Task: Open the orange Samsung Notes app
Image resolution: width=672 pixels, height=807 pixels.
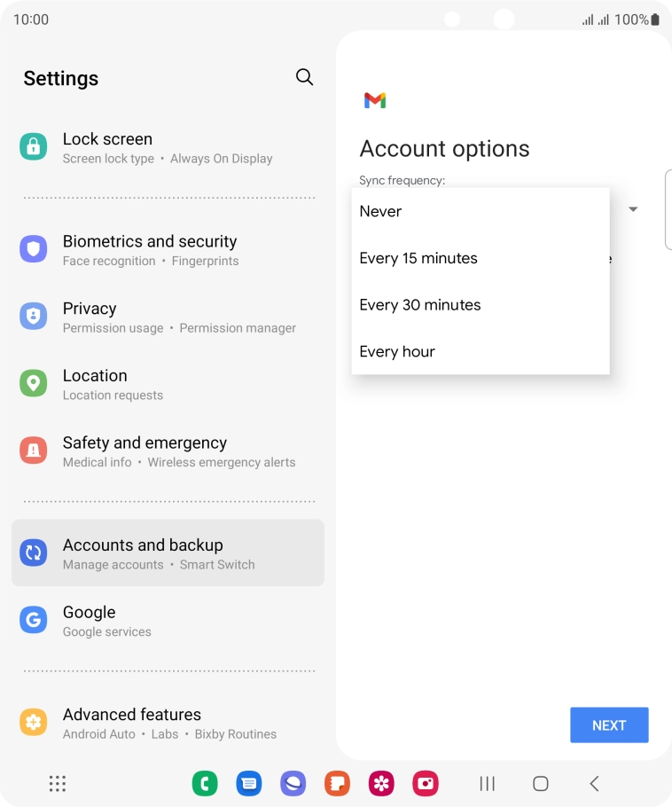Action: [x=338, y=783]
